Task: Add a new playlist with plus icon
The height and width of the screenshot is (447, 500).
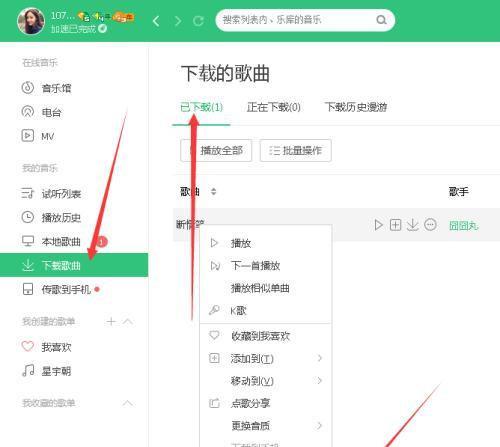Action: pos(111,321)
